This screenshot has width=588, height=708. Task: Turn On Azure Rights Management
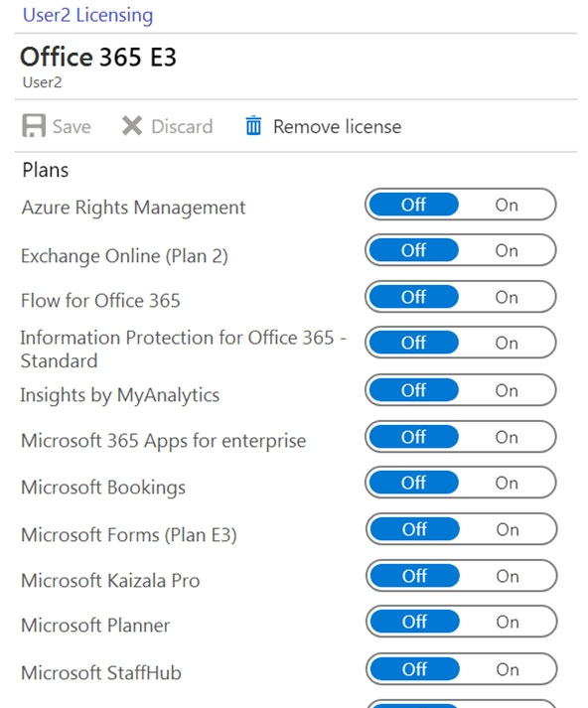pyautogui.click(x=507, y=205)
